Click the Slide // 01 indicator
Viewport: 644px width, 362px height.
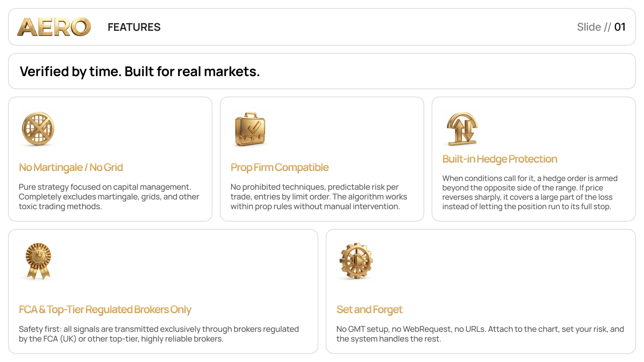coord(601,27)
